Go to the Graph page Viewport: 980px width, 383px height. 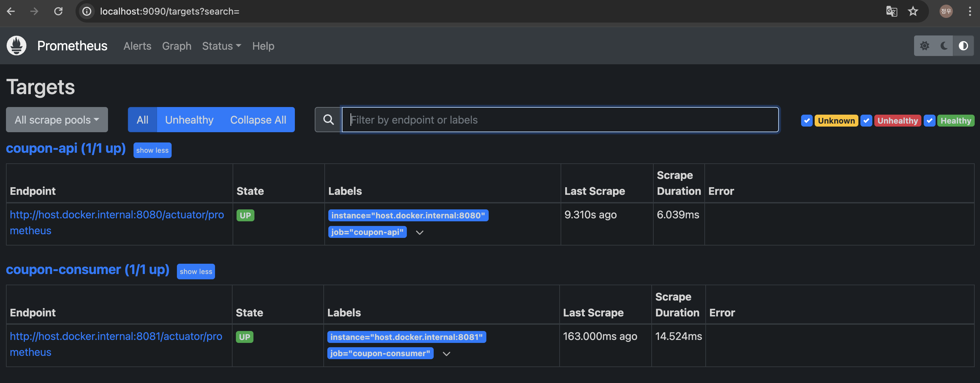point(177,46)
